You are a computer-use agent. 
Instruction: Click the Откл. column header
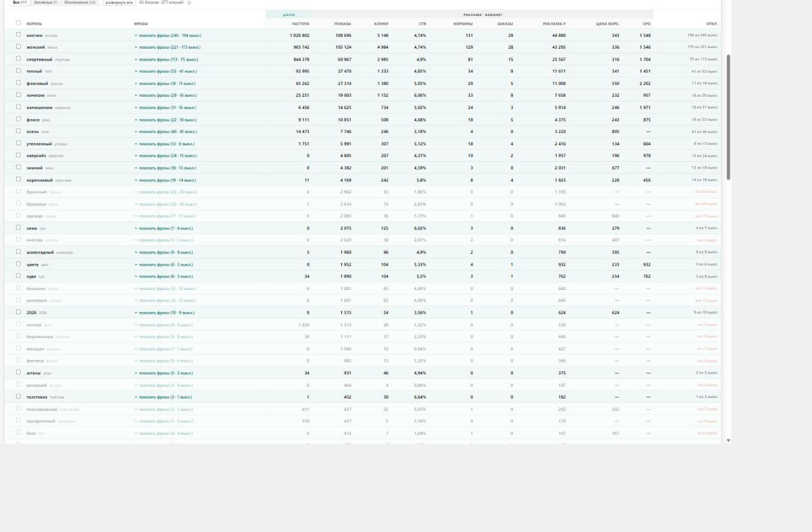(712, 24)
